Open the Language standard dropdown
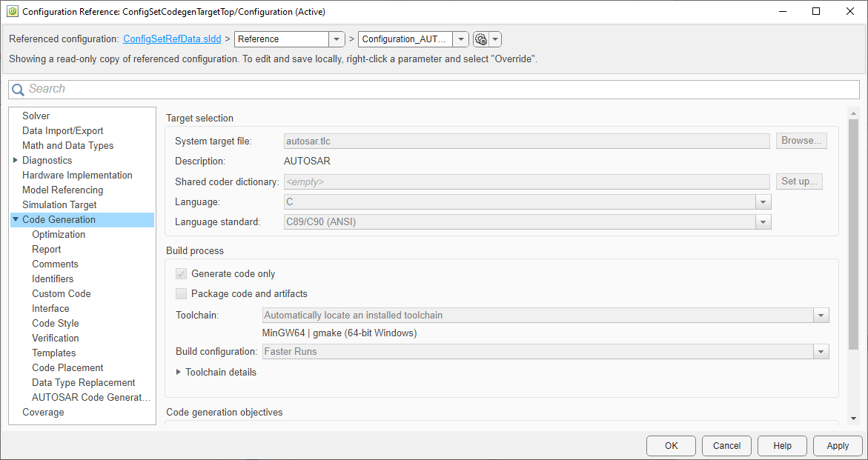This screenshot has height=460, width=868. [x=763, y=221]
